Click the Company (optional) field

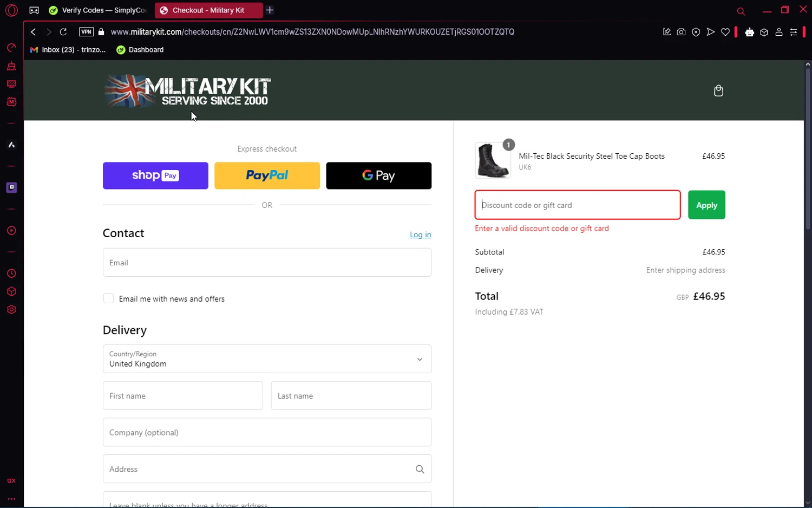coord(267,432)
